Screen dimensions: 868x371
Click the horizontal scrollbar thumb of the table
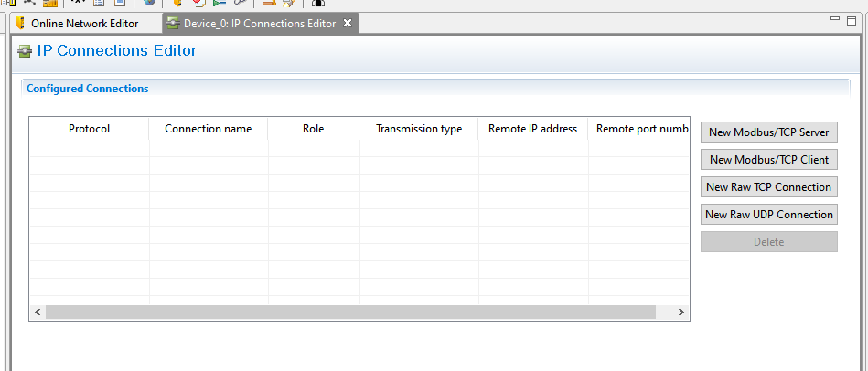point(350,313)
